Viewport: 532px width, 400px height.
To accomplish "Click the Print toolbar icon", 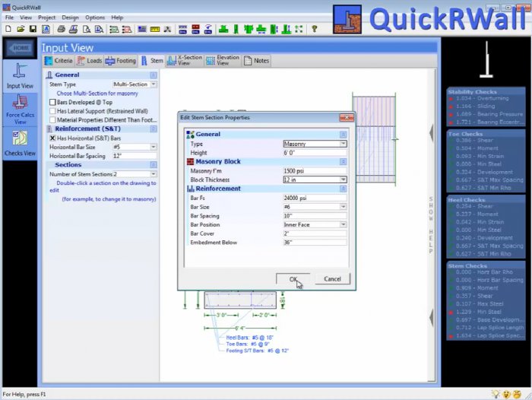I will click(x=61, y=29).
